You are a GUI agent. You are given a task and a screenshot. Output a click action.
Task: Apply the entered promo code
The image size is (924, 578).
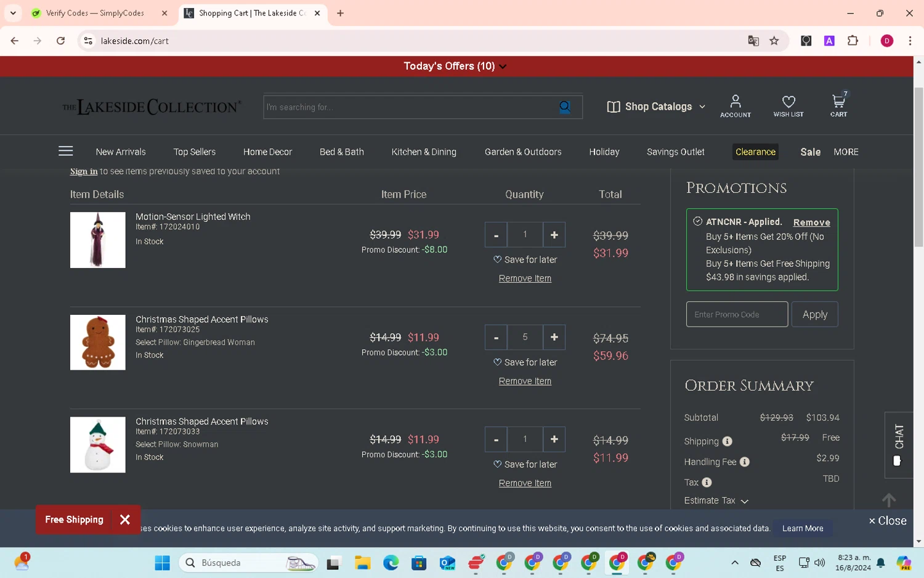click(814, 314)
